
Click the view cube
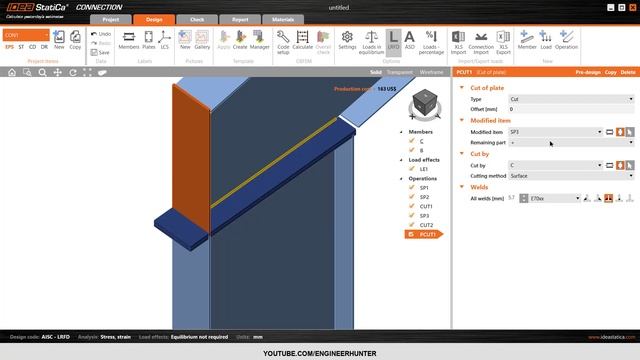click(425, 101)
